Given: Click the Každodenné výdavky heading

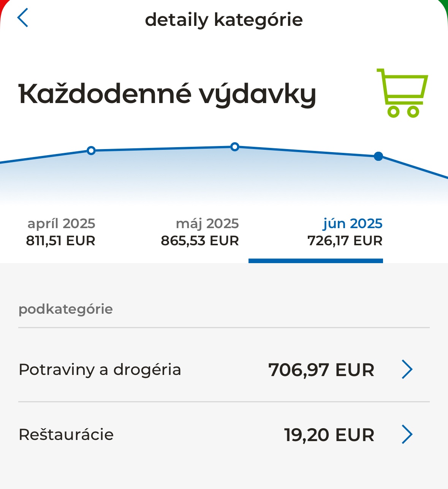Looking at the screenshot, I should coord(167,94).
